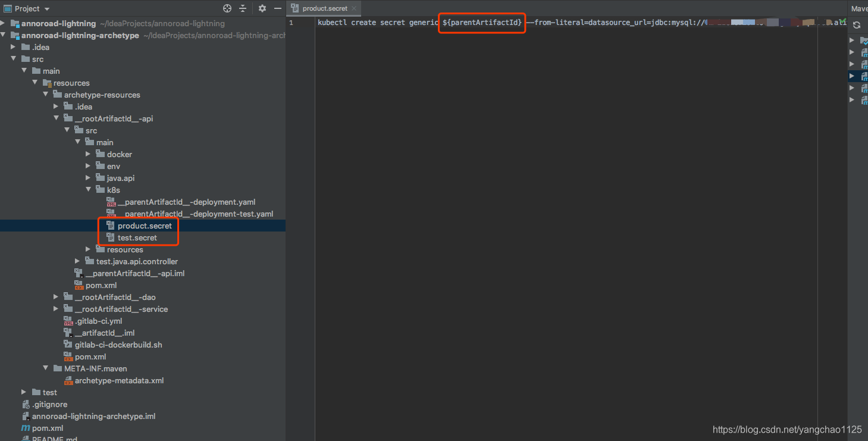Select archetype-metadata.xml file
Screen dimensions: 868x441
[x=119, y=380]
